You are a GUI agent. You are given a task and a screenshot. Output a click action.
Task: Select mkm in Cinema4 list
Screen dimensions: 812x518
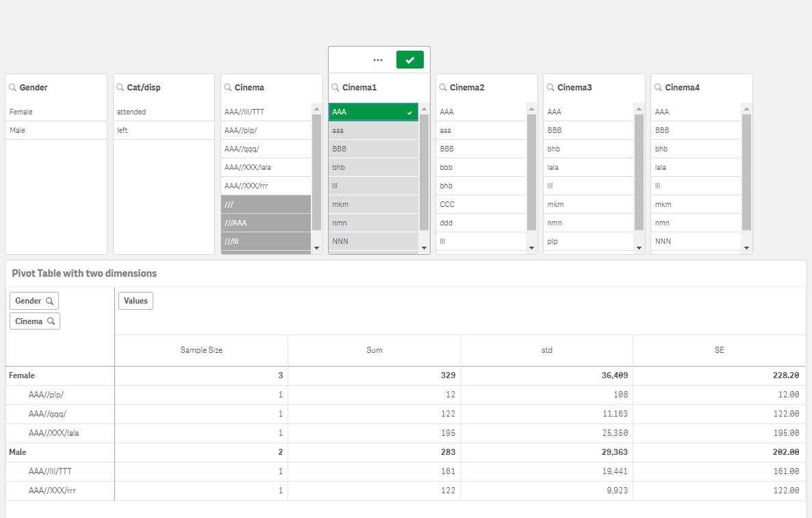[x=696, y=205]
